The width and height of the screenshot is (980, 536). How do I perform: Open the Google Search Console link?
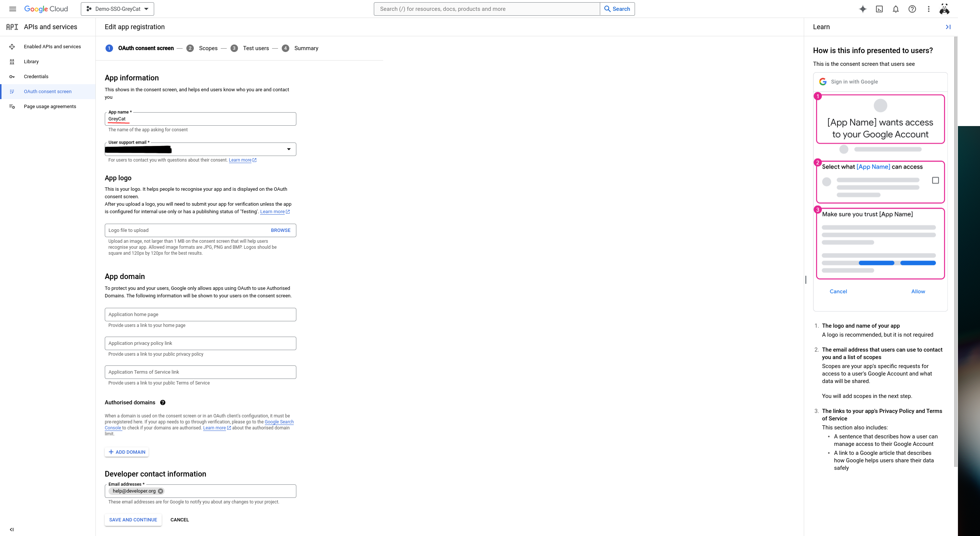click(279, 422)
